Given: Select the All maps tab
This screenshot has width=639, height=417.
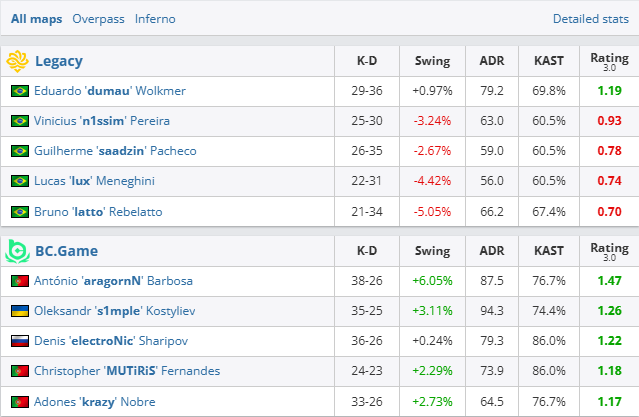Looking at the screenshot, I should point(35,19).
